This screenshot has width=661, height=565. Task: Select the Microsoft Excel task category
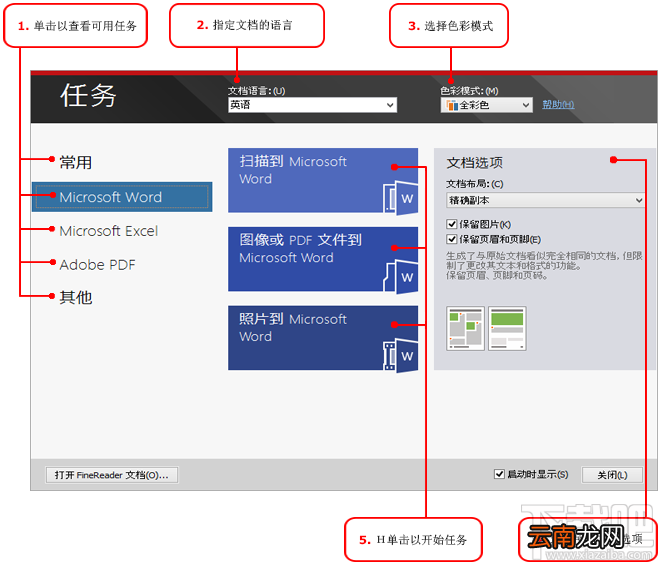109,231
